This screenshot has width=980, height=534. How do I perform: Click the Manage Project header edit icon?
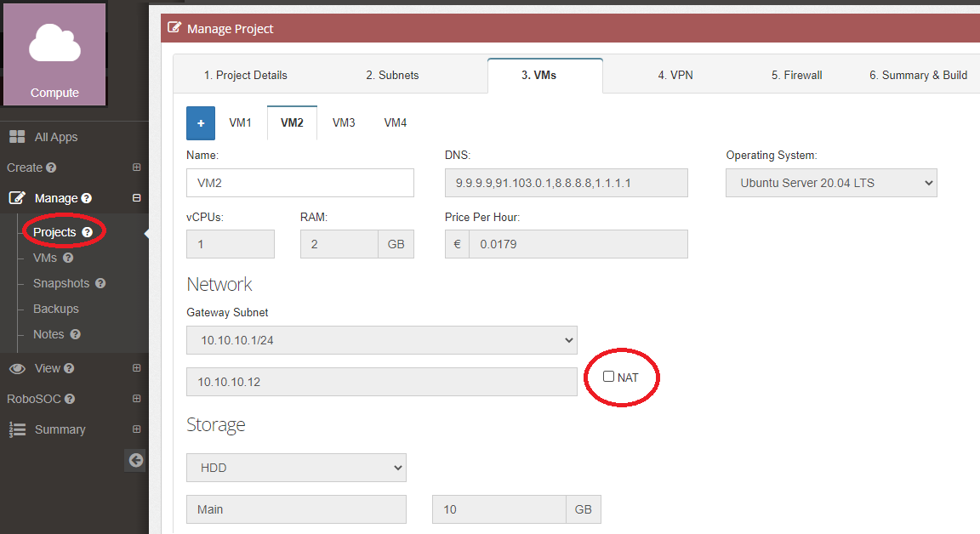coord(174,27)
